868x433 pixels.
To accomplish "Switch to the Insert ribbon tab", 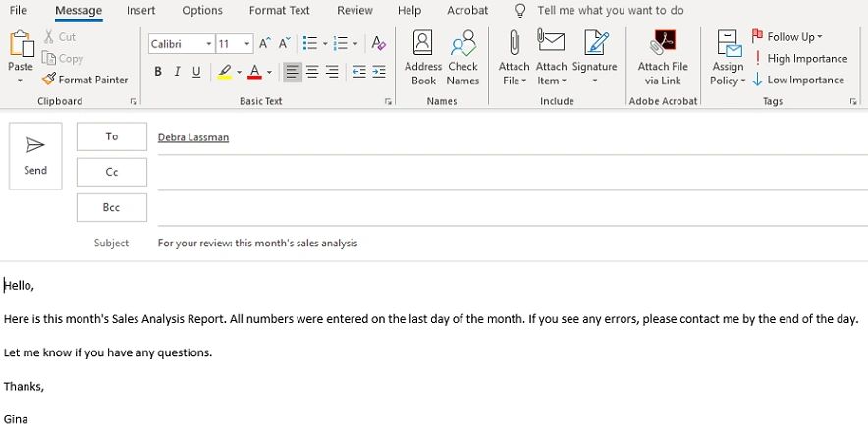I will pyautogui.click(x=140, y=11).
